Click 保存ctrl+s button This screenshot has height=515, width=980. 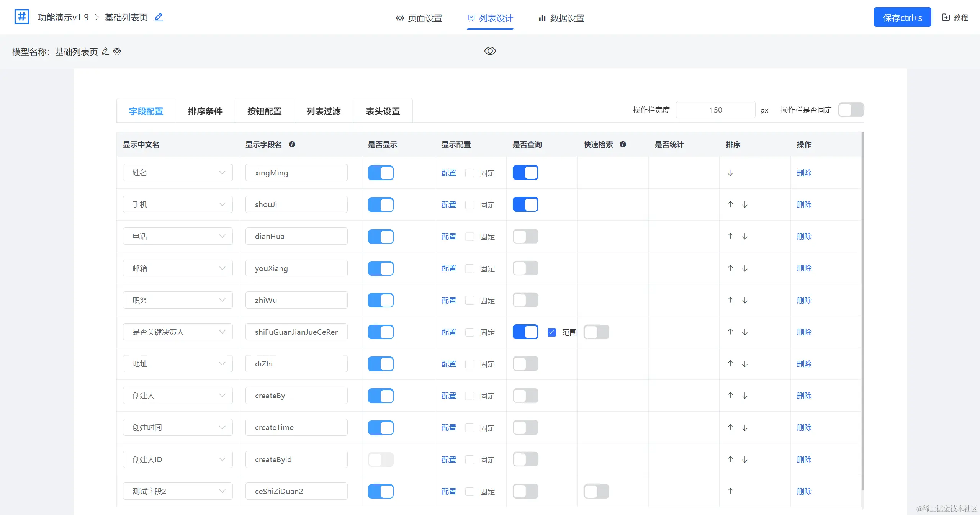coord(902,18)
